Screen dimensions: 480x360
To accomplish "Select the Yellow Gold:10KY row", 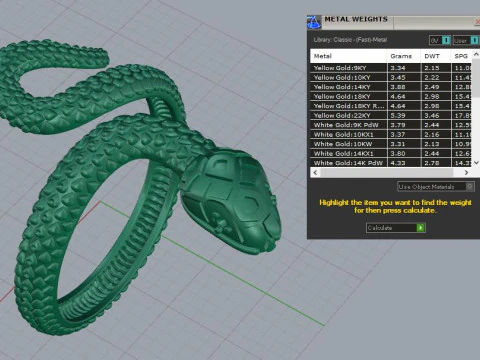I will pyautogui.click(x=391, y=77).
